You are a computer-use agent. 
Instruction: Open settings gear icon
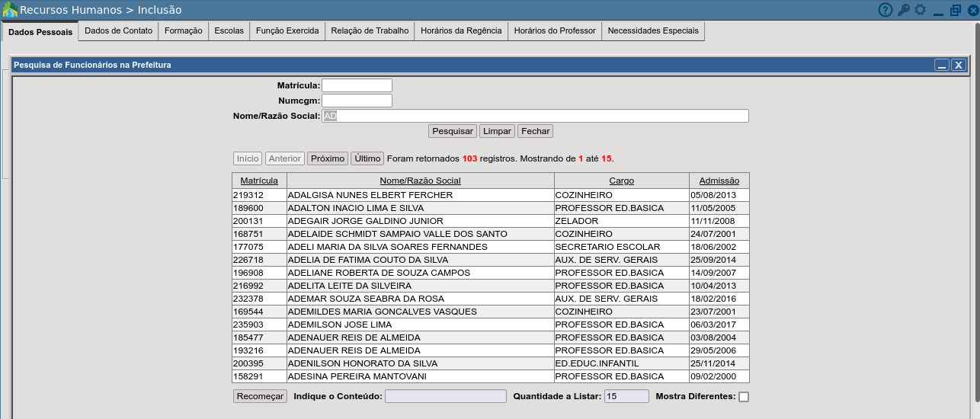921,10
